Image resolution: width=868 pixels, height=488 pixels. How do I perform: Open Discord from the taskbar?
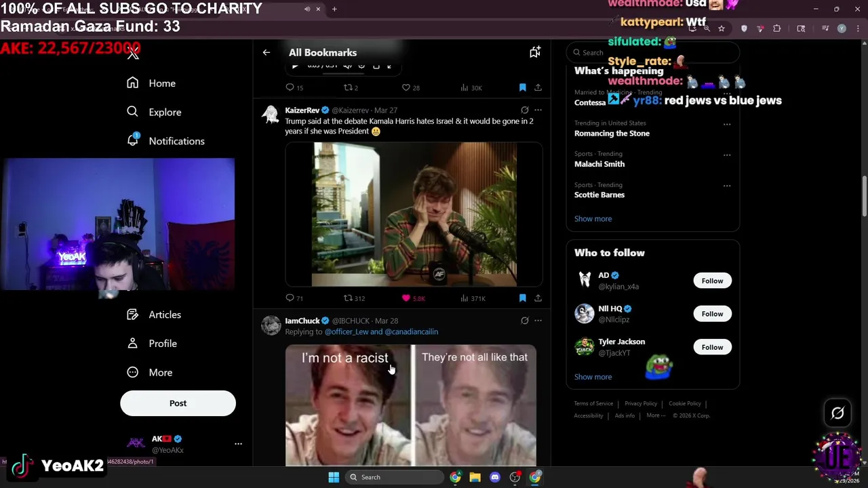pos(495,477)
